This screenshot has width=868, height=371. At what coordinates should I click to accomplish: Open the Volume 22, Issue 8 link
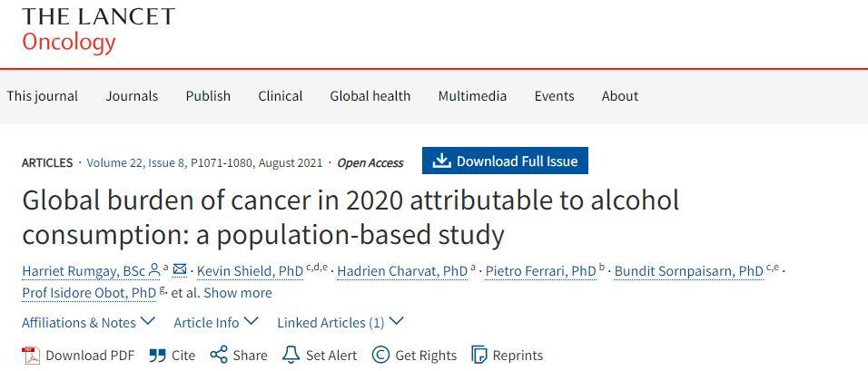135,162
